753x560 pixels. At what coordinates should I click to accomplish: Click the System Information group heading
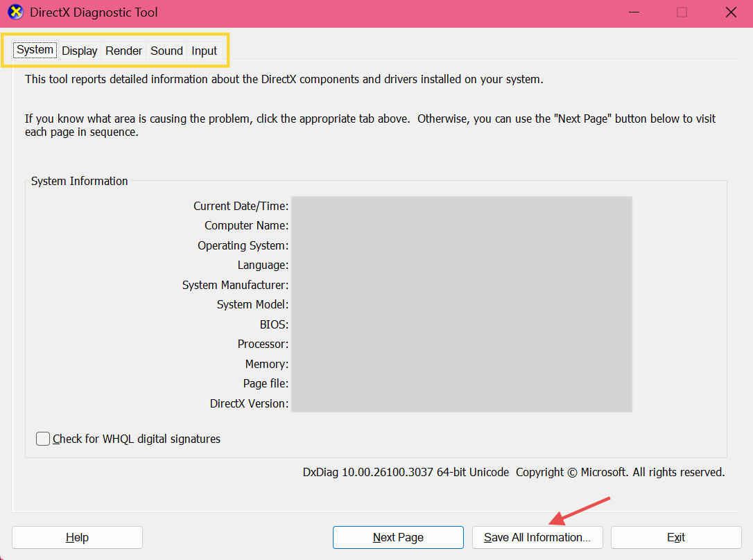point(79,182)
